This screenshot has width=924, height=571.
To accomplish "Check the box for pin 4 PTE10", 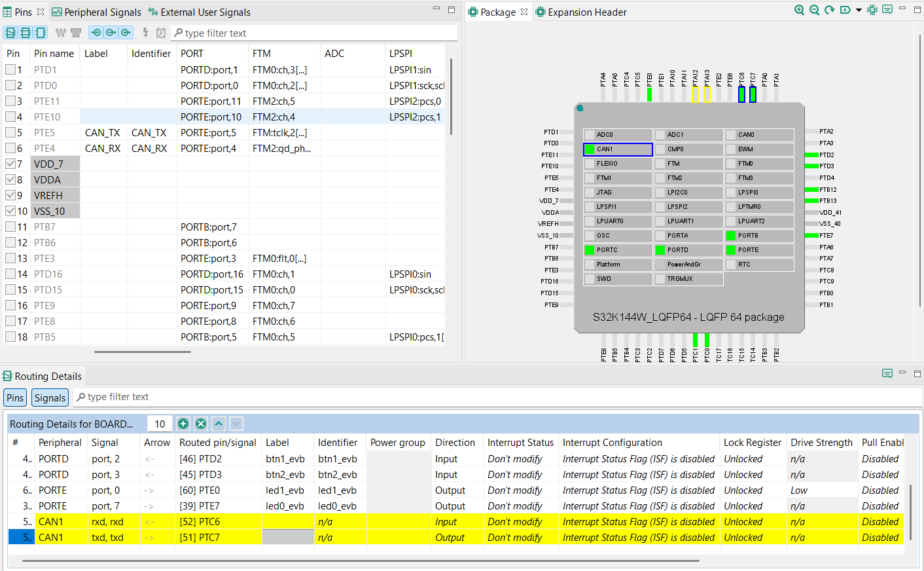I will pos(10,117).
